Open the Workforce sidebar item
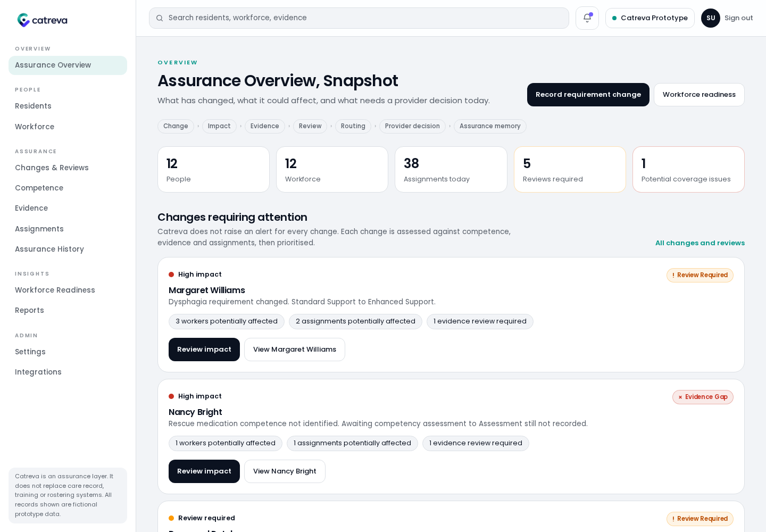 pyautogui.click(x=68, y=127)
